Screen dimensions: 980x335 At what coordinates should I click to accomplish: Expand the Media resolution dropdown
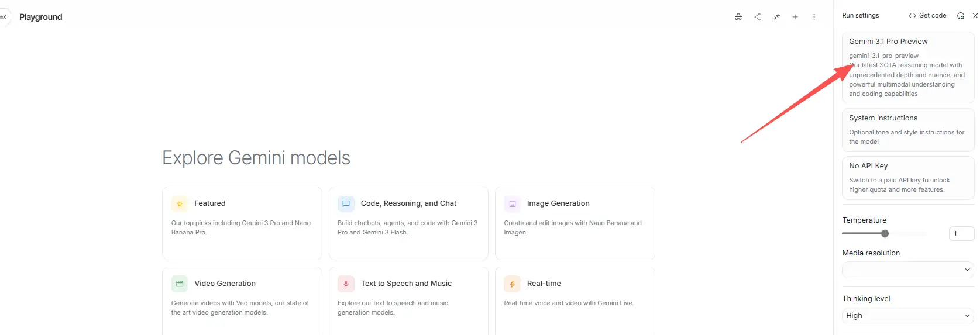click(908, 270)
